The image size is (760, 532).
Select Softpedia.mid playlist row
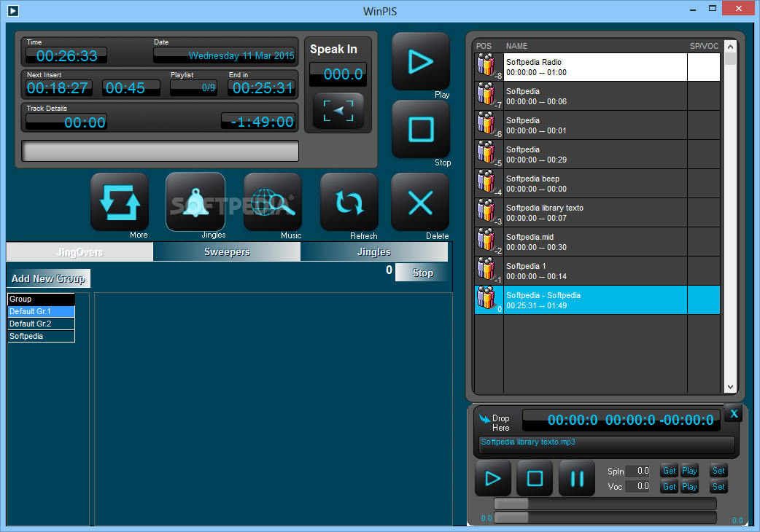pos(597,241)
